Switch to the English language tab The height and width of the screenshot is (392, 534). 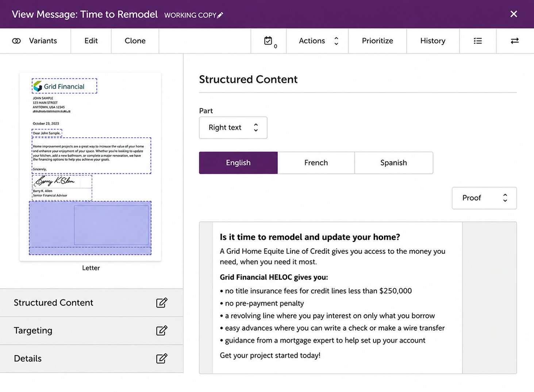pos(238,163)
